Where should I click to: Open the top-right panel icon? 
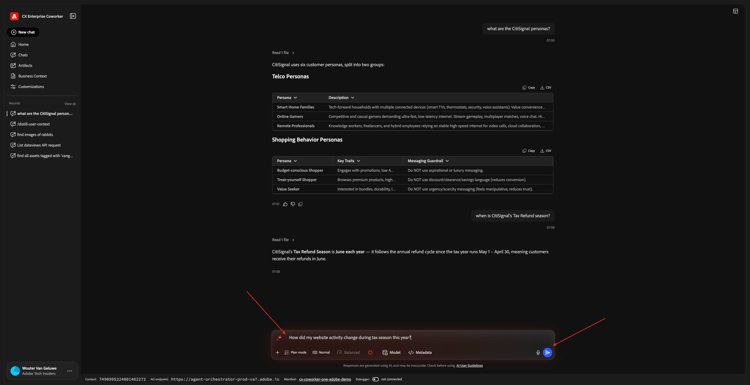point(735,11)
